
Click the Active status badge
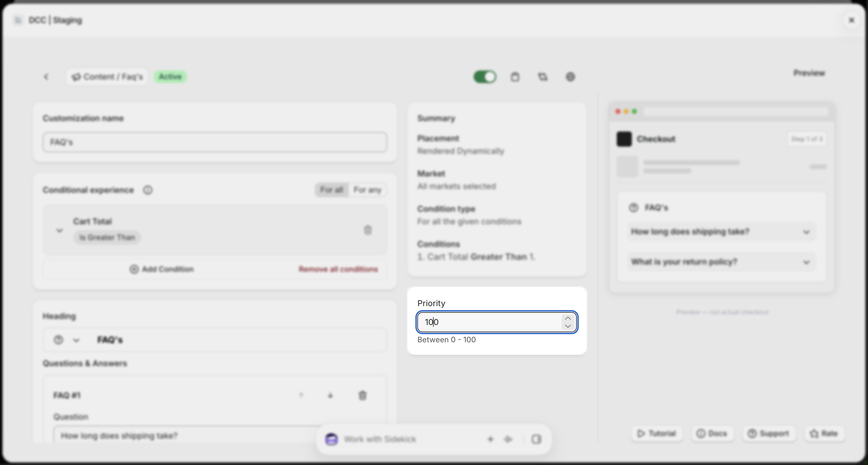click(170, 77)
